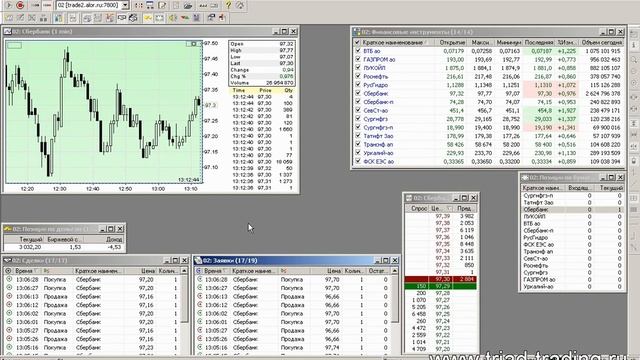Click the Заявки window title icon

point(198,260)
